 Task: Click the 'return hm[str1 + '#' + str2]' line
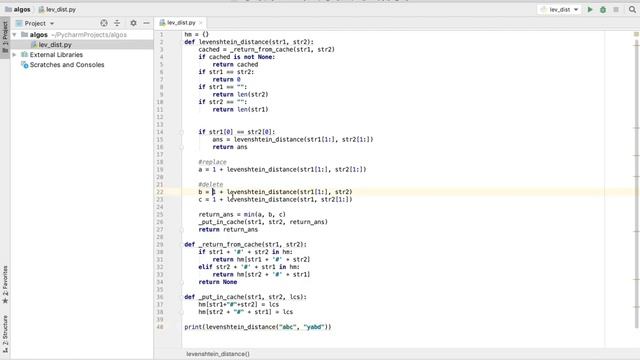pyautogui.click(x=261, y=260)
